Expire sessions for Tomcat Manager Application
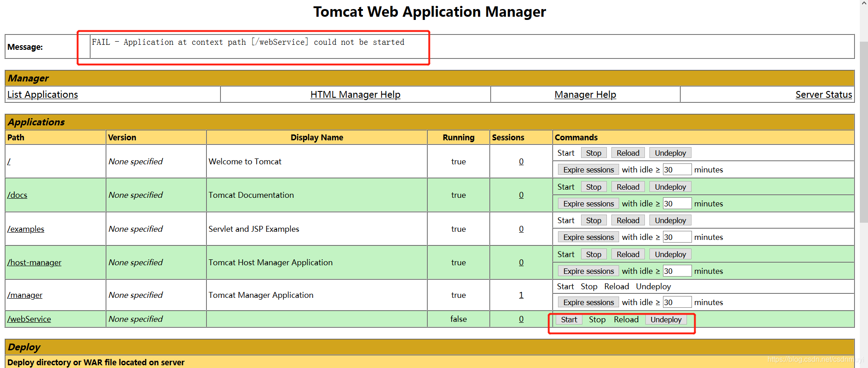This screenshot has width=868, height=368. click(x=588, y=302)
